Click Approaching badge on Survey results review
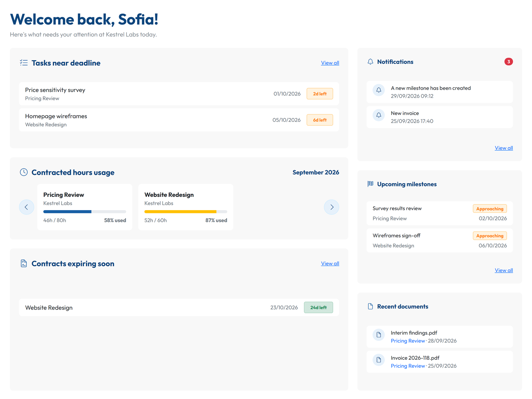This screenshot has width=532, height=399. point(490,209)
